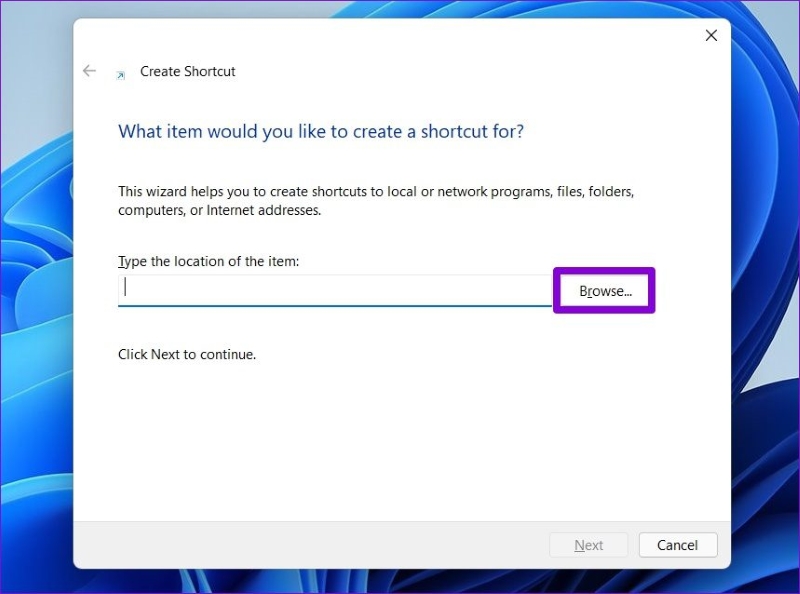Click the desktop wallpaper left of the dialog
Viewport: 800px width, 594px height.
click(x=35, y=300)
